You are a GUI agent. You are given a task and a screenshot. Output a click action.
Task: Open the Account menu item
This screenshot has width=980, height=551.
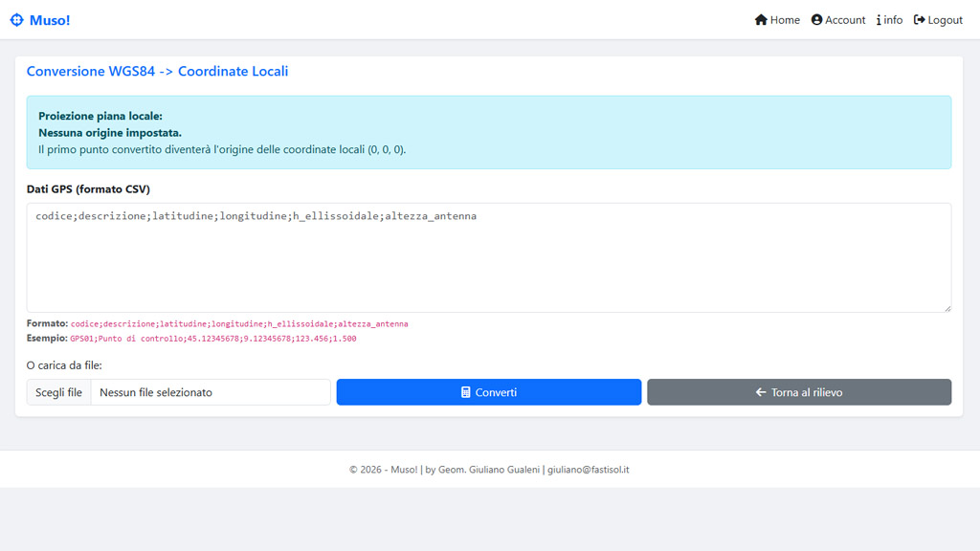tap(838, 20)
